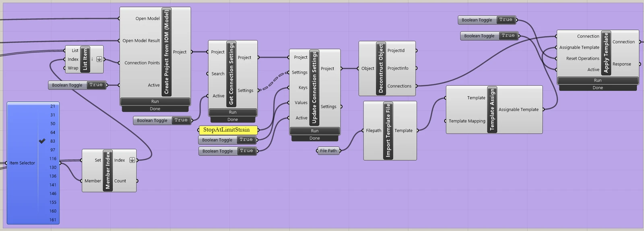This screenshot has width=644, height=231.
Task: Select item 116 in the Item Selector list
Action: pos(53,159)
